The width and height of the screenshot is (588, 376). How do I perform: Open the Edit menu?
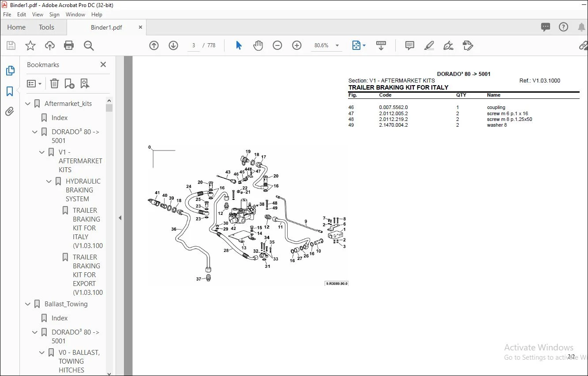(22, 15)
